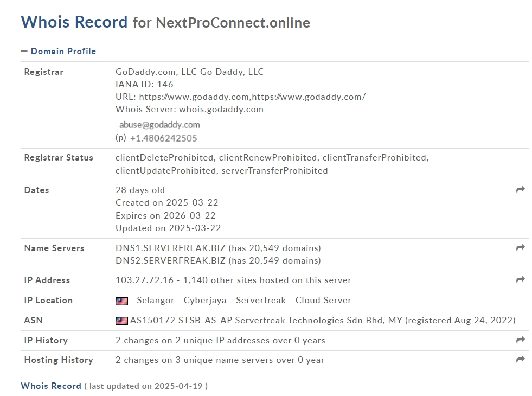Click the share arrow in Dates row
The width and height of the screenshot is (532, 396).
[520, 190]
